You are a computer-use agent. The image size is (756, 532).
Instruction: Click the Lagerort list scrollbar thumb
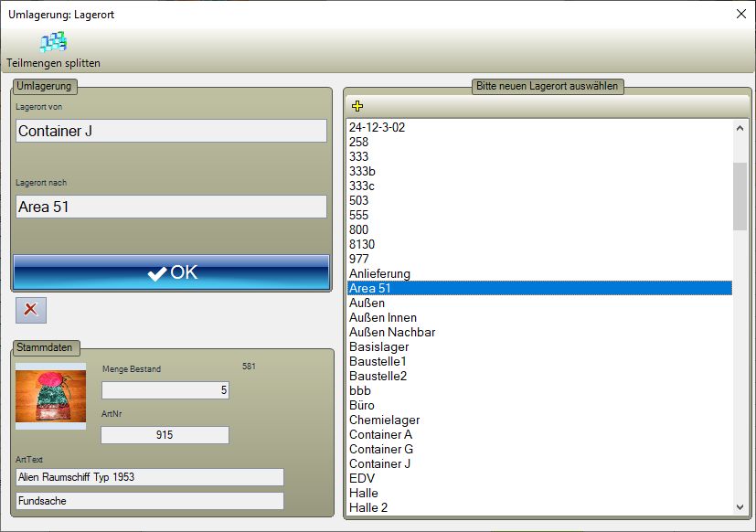pos(740,197)
